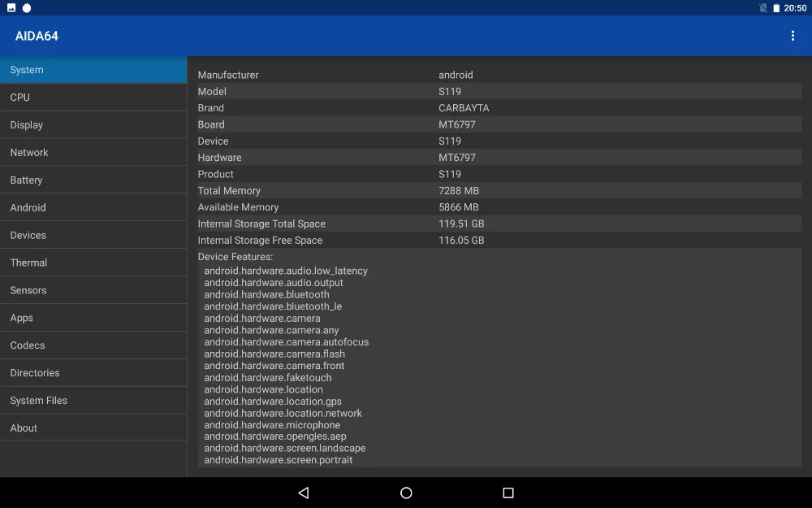Tap the Back navigation arrow
The height and width of the screenshot is (508, 812).
304,493
